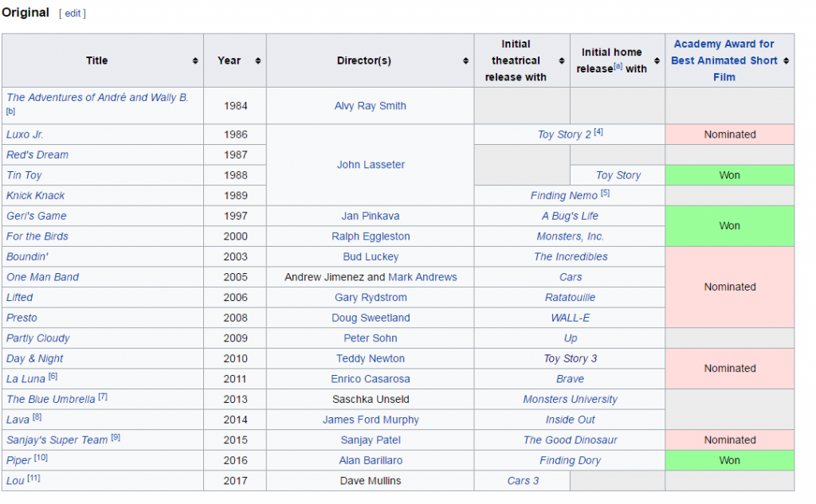Click green Won cell for Piper
The height and width of the screenshot is (504, 816).
(x=729, y=460)
